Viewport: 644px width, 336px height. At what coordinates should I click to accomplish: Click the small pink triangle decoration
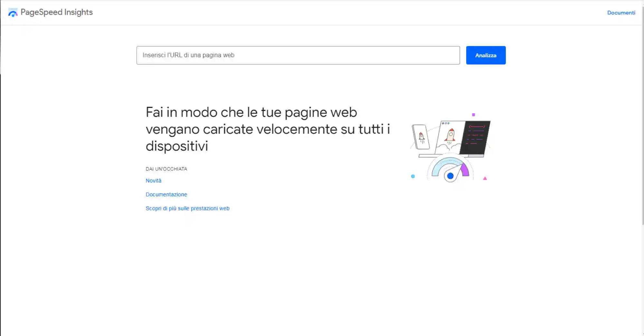pos(485,178)
